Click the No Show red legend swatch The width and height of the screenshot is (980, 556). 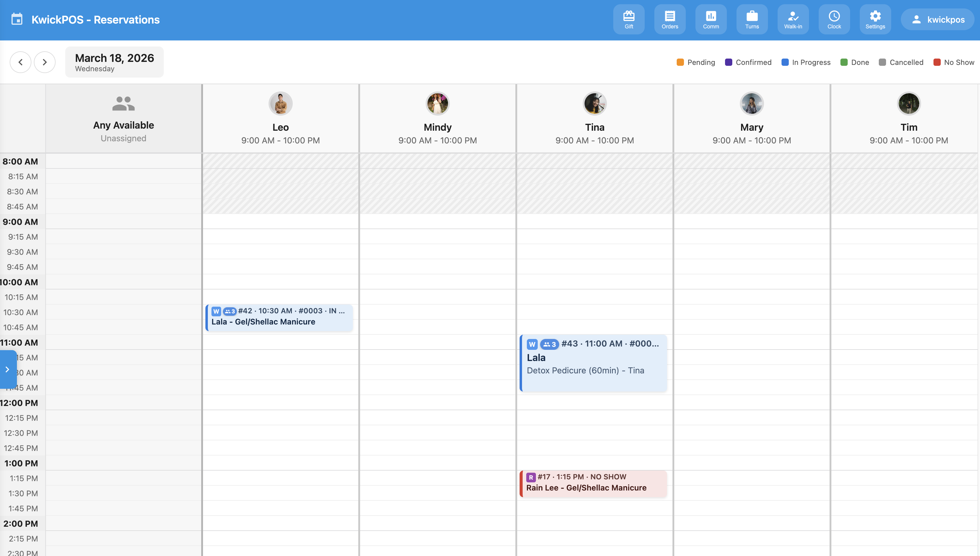(x=937, y=62)
